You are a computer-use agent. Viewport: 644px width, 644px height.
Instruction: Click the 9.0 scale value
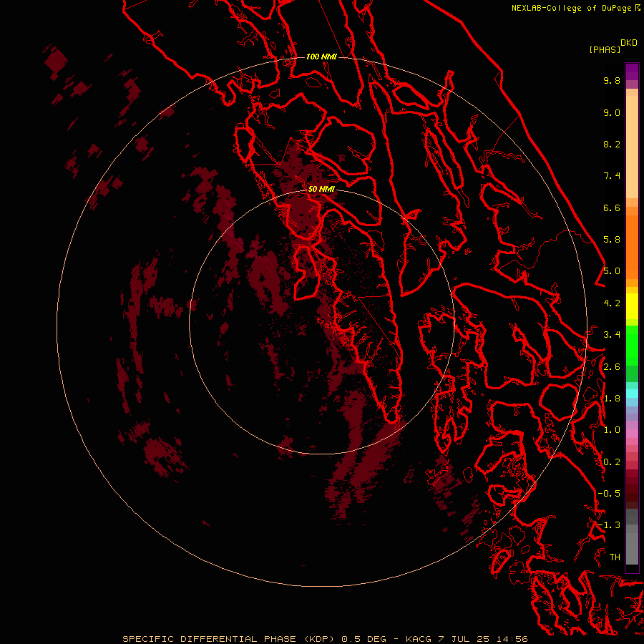click(612, 113)
